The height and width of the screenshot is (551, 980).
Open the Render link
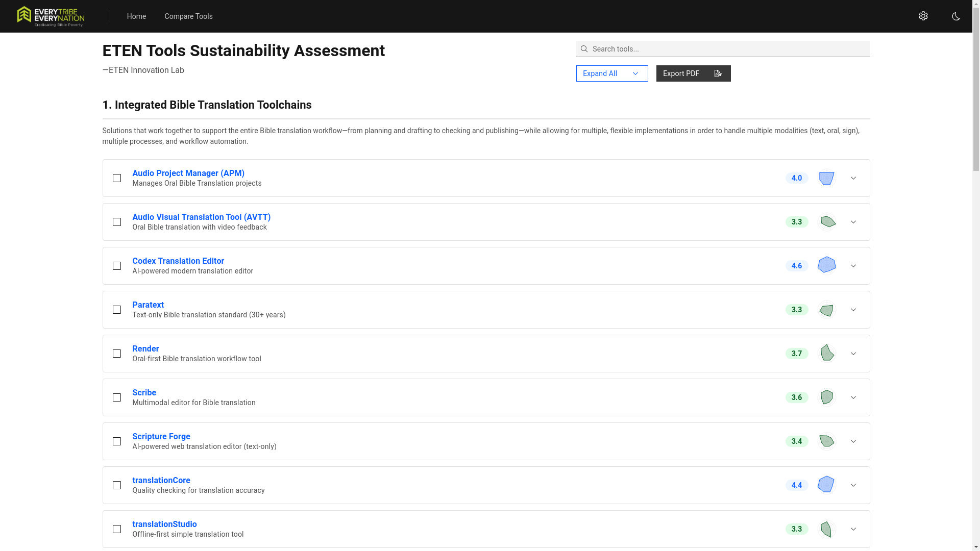pyautogui.click(x=145, y=349)
